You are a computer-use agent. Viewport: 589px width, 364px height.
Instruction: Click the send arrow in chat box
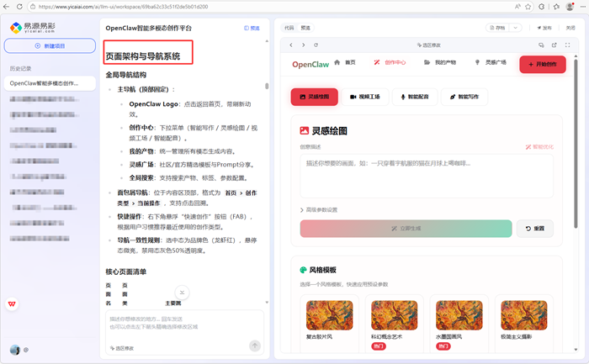point(255,346)
